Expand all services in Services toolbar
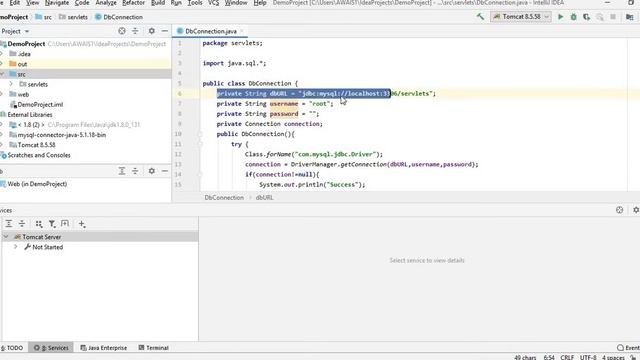This screenshot has height=360, width=640. pyautogui.click(x=9, y=224)
